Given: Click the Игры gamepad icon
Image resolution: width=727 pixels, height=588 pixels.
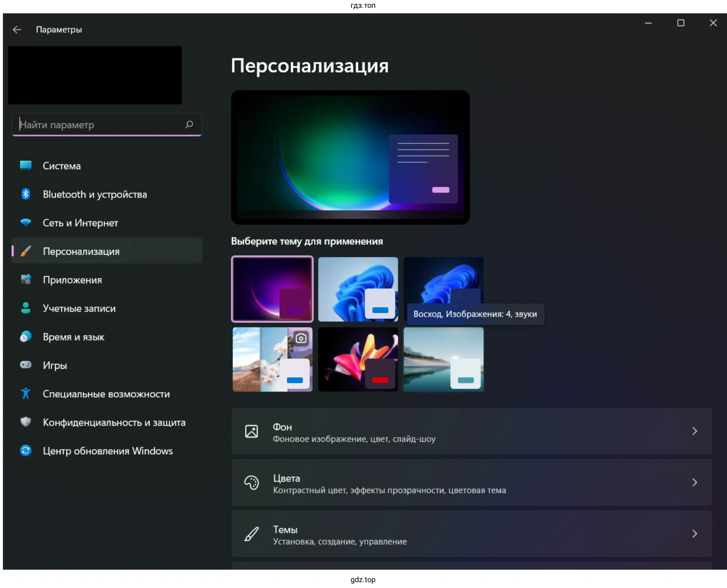Looking at the screenshot, I should (x=26, y=365).
